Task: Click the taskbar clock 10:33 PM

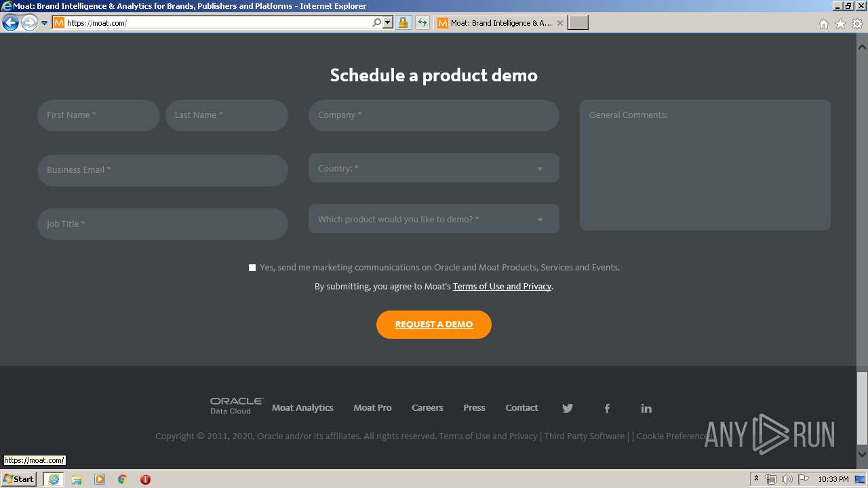Action: 833,479
